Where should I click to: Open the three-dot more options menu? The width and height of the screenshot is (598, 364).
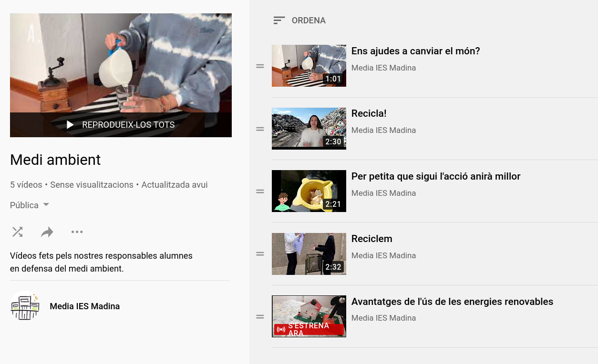77,232
